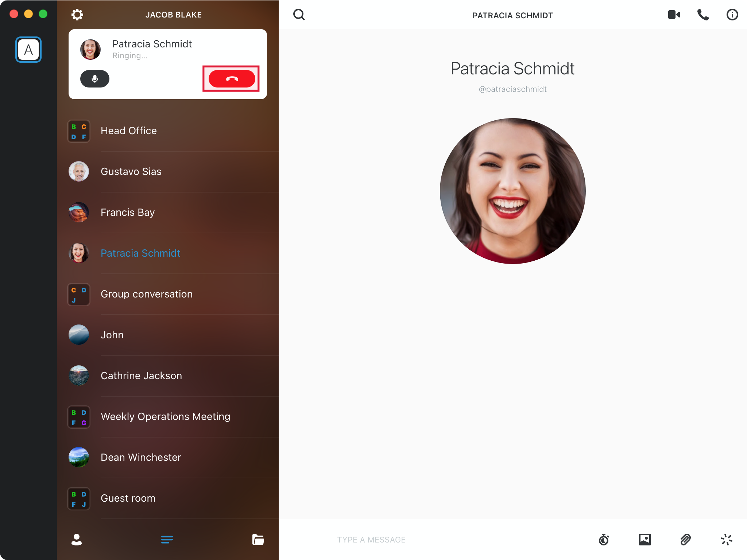The width and height of the screenshot is (747, 560).
Task: Mute microphone in call card
Action: (x=95, y=79)
